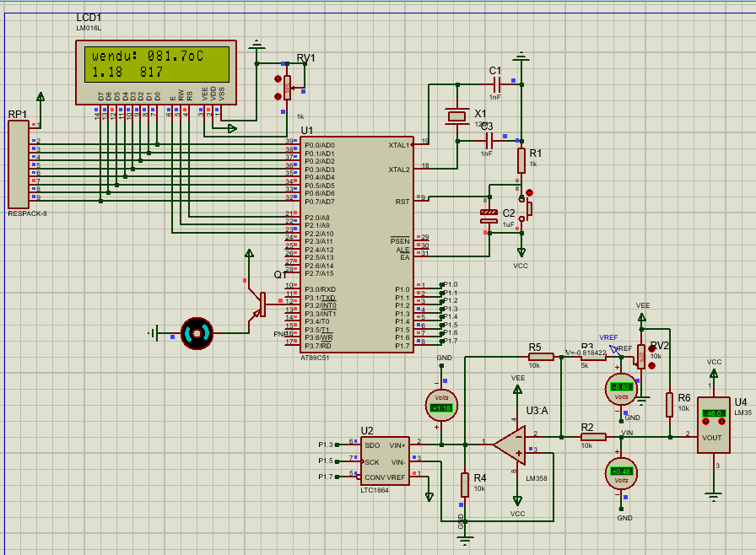Select resistor R4 10k
The width and height of the screenshot is (756, 555).
[465, 485]
